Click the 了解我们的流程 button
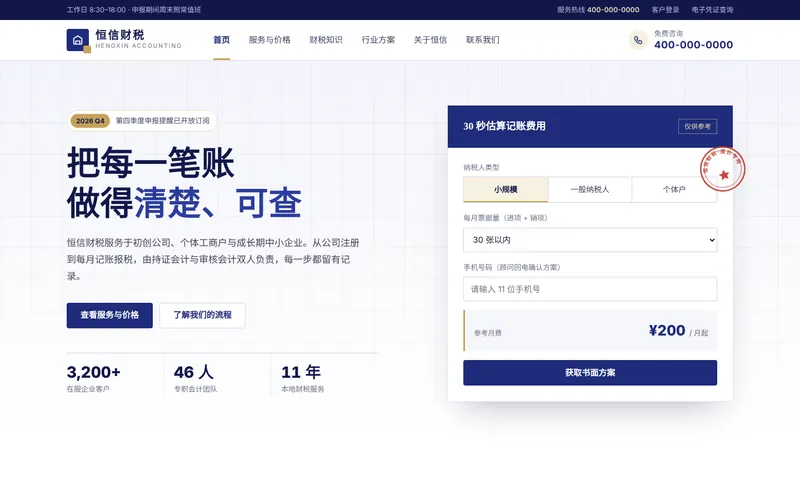The image size is (800, 500). click(202, 315)
